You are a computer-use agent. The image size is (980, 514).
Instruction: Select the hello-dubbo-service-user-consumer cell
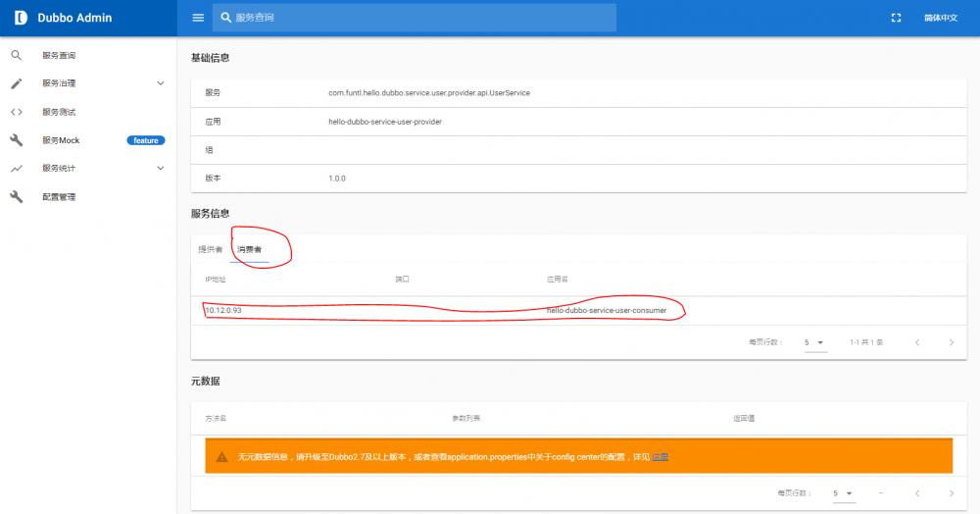607,310
